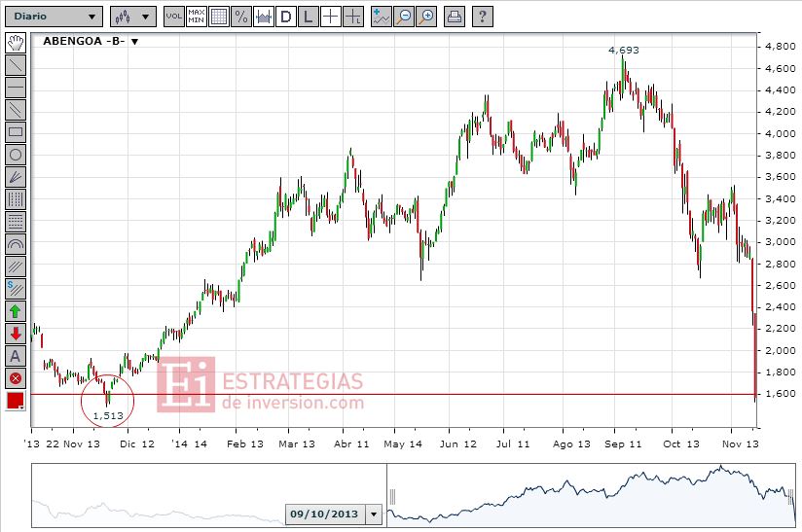This screenshot has width=802, height=532.
Task: Click the zoom in magnifier icon
Action: coord(426,17)
